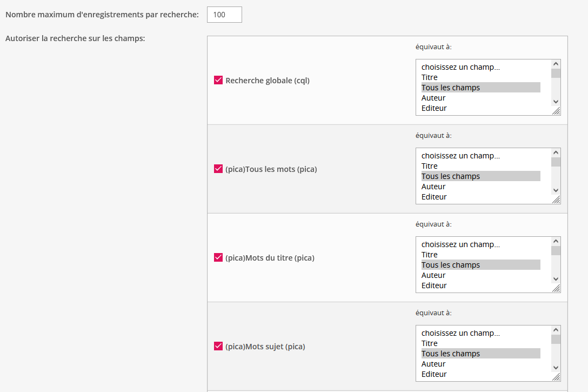Image resolution: width=588 pixels, height=392 pixels.
Task: Click scroll-up arrow in Mots du titre list
Action: tap(556, 241)
